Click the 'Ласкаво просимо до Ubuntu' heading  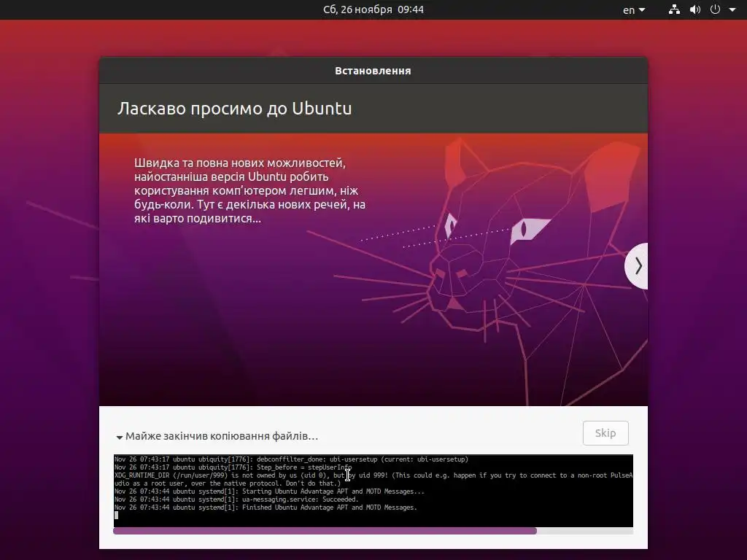[234, 109]
